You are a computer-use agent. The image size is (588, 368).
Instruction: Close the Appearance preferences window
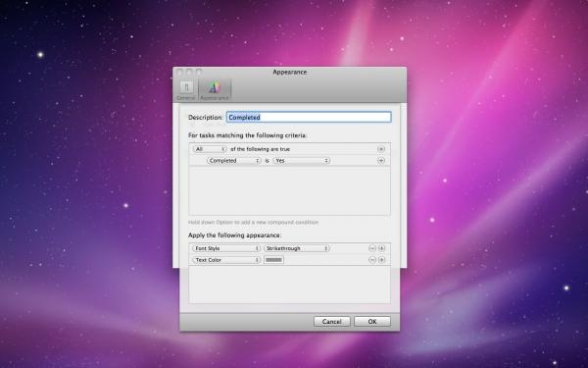(x=179, y=72)
